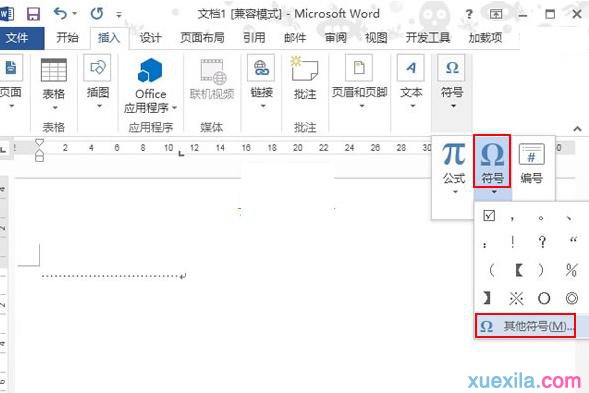Viewport: 589px width, 393px height.
Task: Click the Office 应用程序 icon
Action: [x=150, y=70]
